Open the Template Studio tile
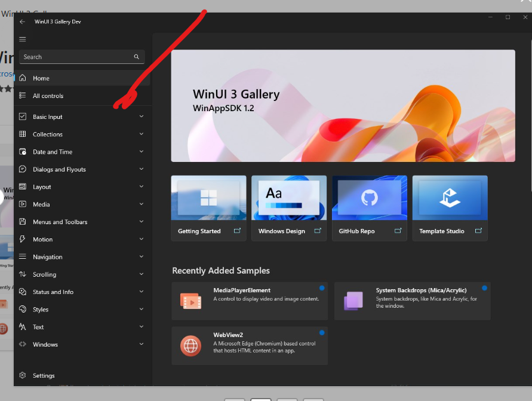 pos(450,208)
